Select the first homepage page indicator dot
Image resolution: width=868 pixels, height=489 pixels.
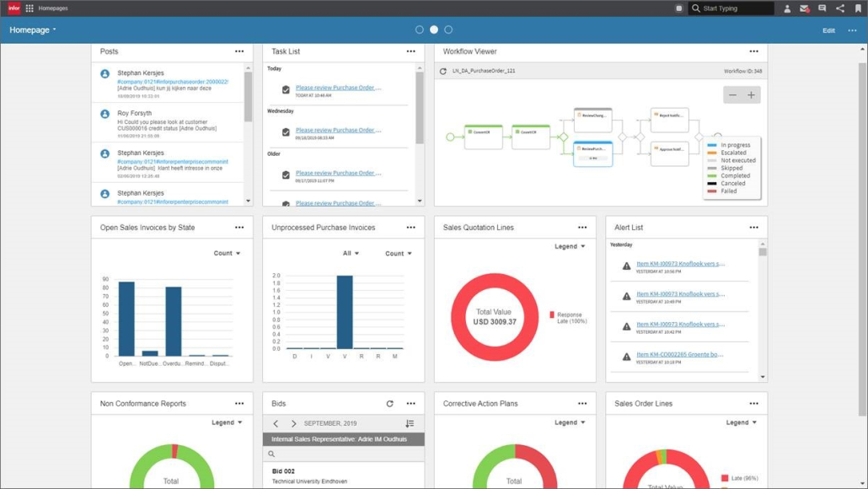(420, 30)
